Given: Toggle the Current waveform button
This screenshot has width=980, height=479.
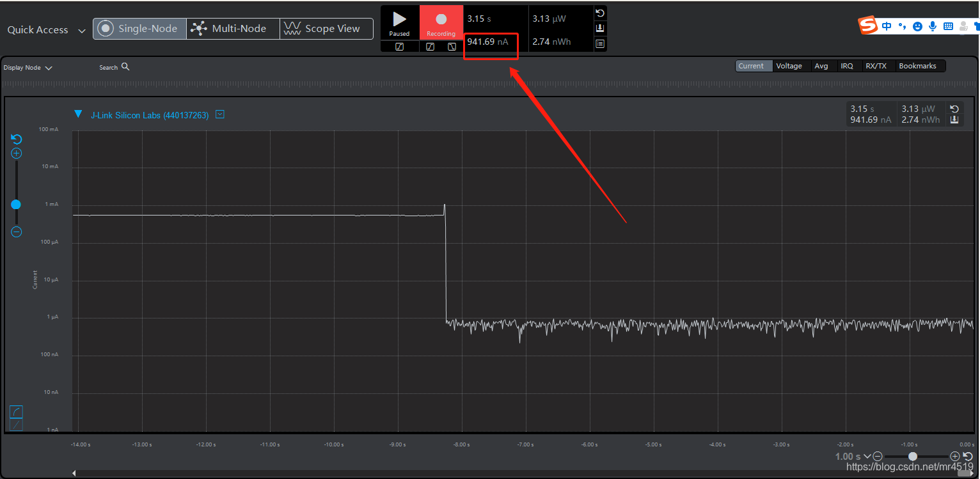Looking at the screenshot, I should [754, 66].
